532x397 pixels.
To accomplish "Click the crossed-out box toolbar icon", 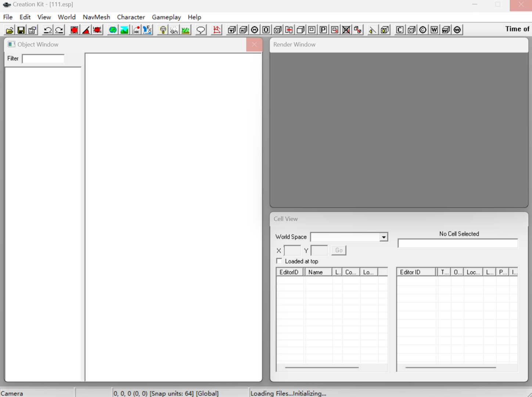I will point(346,30).
